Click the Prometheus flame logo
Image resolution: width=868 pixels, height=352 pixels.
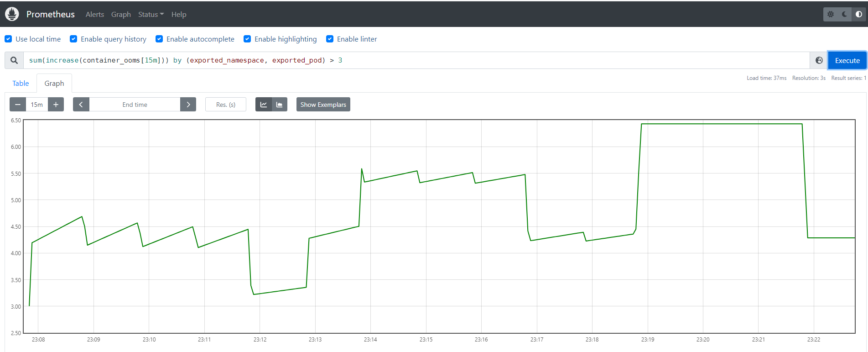[12, 14]
